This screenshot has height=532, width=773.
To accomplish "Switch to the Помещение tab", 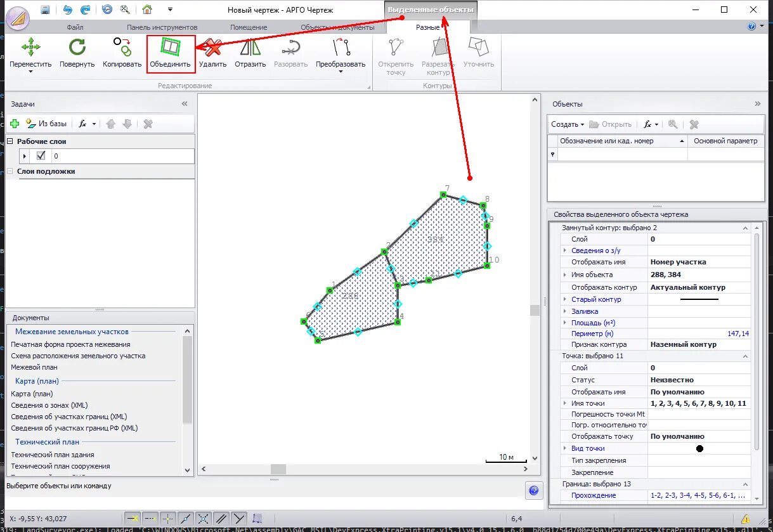I will (249, 27).
